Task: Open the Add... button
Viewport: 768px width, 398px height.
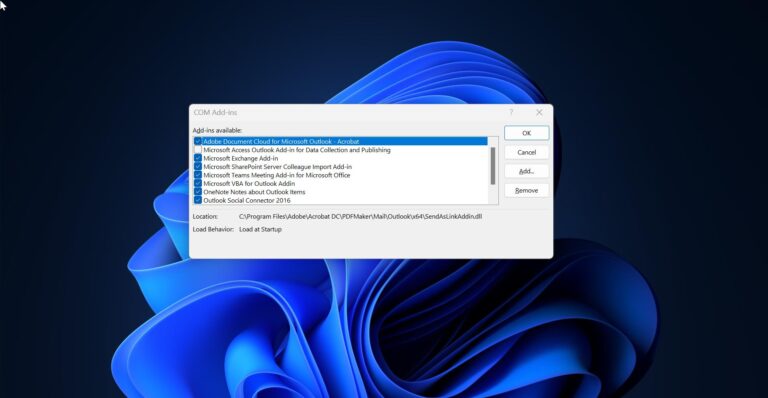Action: [527, 171]
